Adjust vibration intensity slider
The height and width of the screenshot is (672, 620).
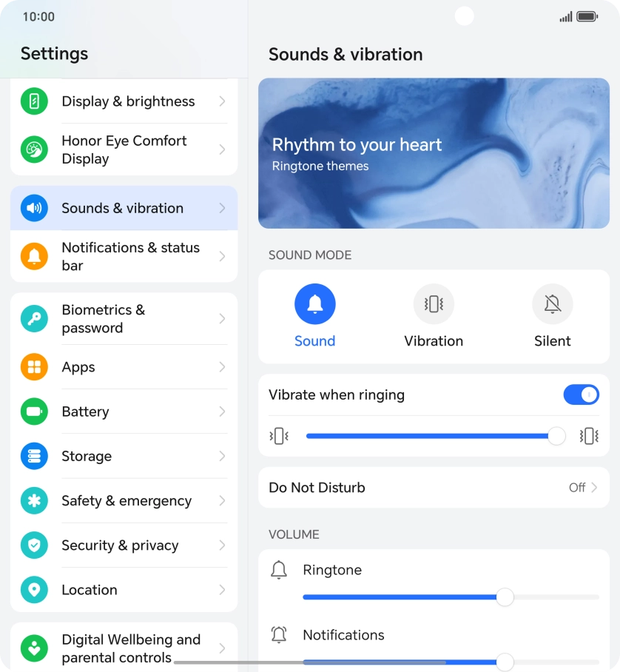(x=434, y=437)
